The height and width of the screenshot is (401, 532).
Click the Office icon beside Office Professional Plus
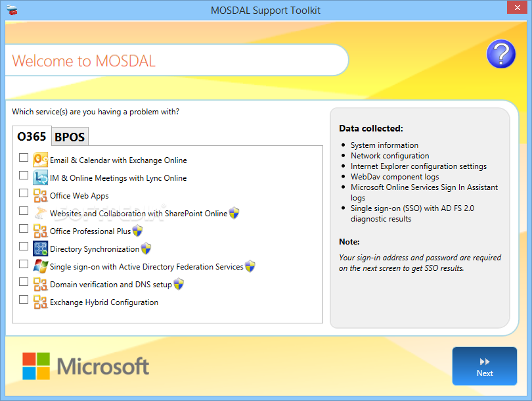(x=40, y=231)
